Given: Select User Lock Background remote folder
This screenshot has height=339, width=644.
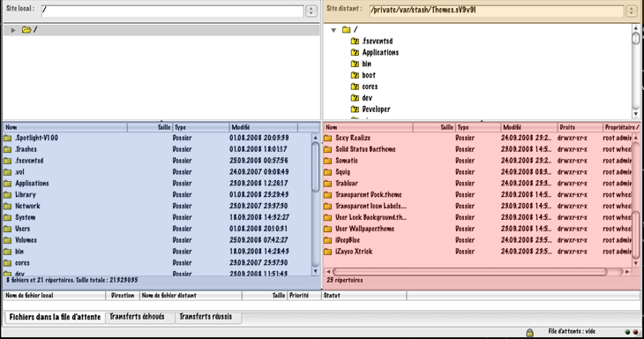Looking at the screenshot, I should (x=477, y=218).
